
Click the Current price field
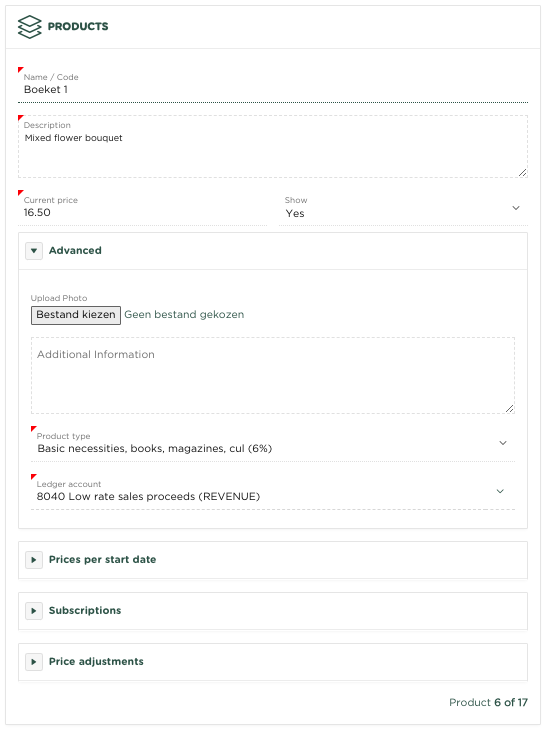(143, 208)
